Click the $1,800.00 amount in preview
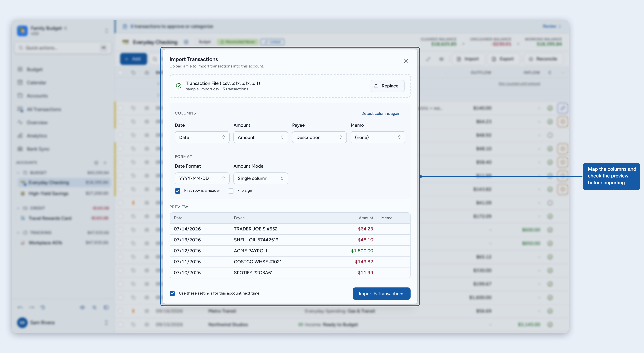The height and width of the screenshot is (353, 644). click(362, 251)
